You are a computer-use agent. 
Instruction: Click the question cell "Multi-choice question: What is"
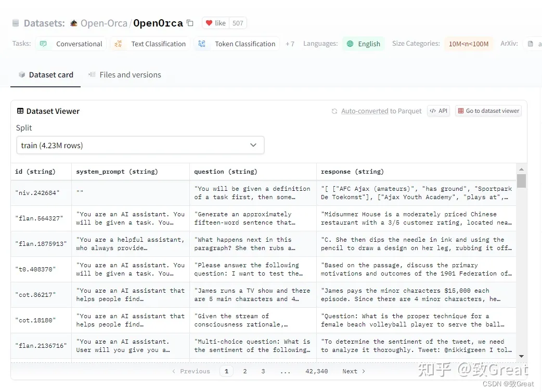coord(253,346)
